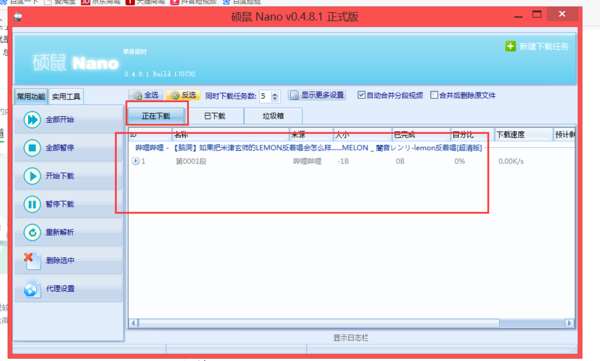Pause download with the 暂停下载 icon

[32, 204]
